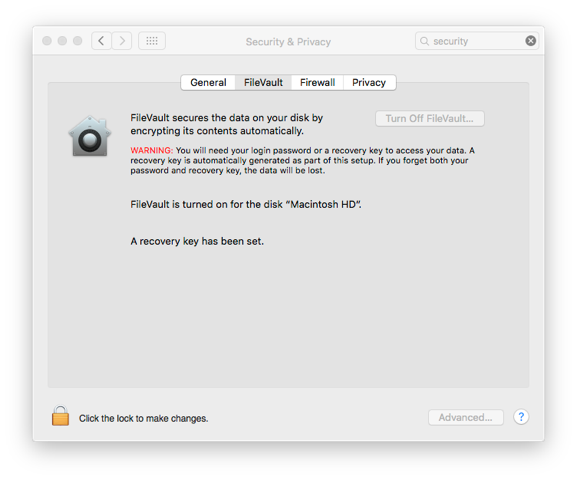Click the FileVault house safe icon

pyautogui.click(x=90, y=136)
